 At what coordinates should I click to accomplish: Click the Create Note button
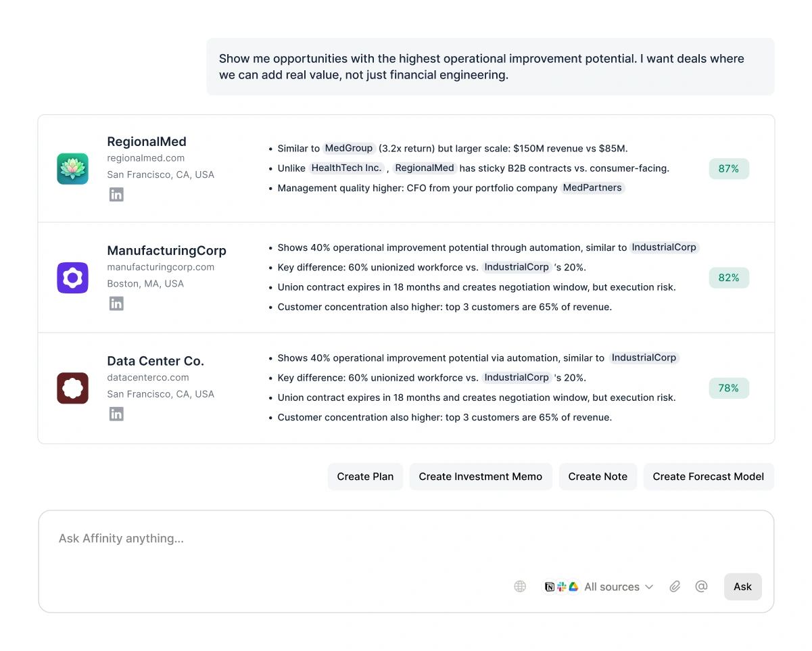click(598, 477)
